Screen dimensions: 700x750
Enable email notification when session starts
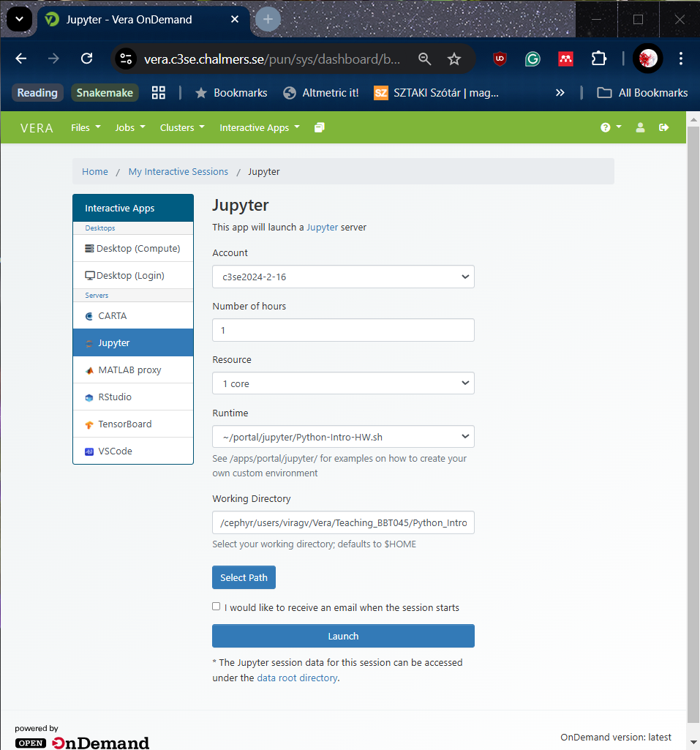[x=216, y=606]
